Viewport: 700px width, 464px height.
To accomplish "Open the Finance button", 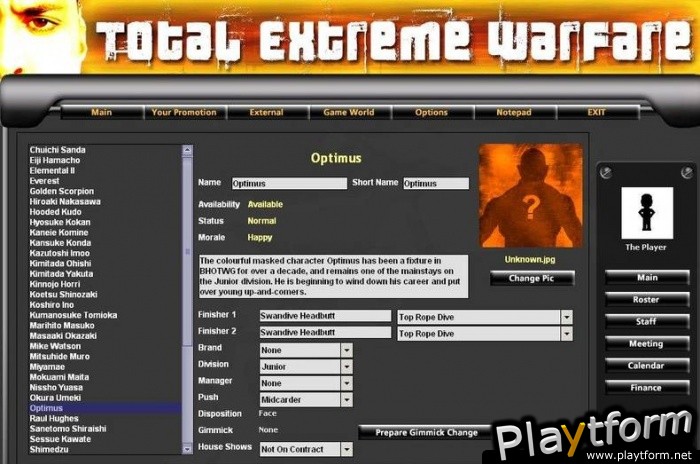I will click(x=647, y=388).
